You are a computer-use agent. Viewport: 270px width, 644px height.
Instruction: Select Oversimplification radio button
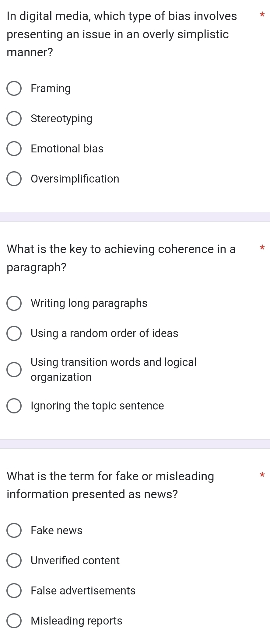coord(14,179)
